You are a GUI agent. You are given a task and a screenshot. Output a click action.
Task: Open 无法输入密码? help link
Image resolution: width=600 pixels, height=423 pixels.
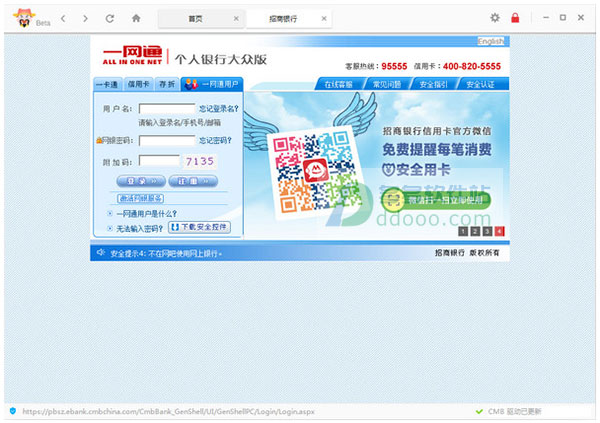point(140,229)
